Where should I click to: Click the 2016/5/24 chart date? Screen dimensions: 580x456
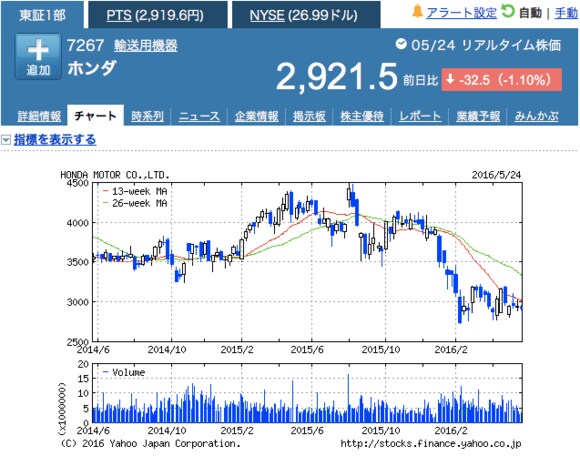coord(496,175)
